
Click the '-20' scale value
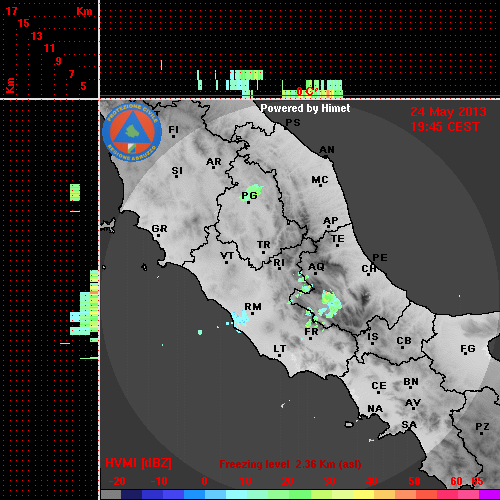pos(117,481)
